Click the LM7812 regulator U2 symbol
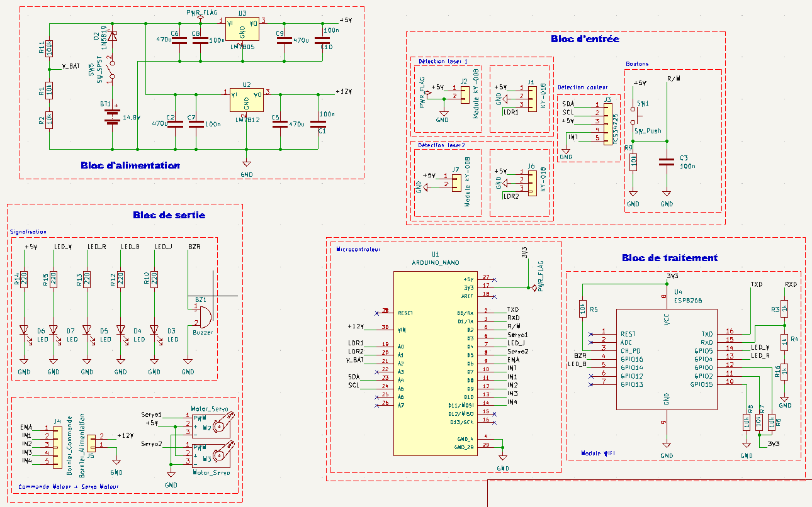 click(246, 101)
